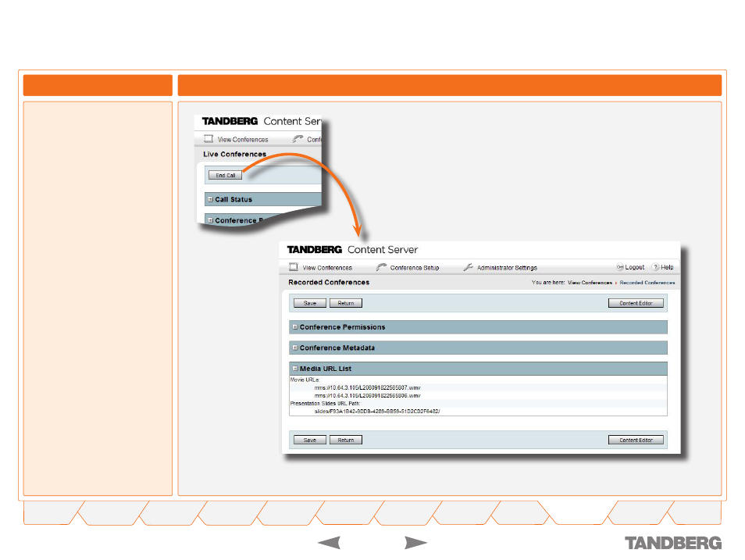Click the Media URL List header bar

pos(478,369)
